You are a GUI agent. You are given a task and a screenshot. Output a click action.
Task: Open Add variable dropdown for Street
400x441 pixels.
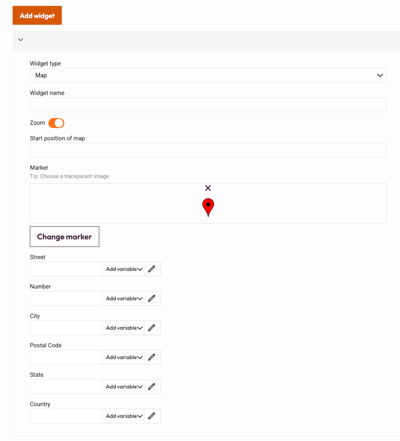click(x=123, y=269)
